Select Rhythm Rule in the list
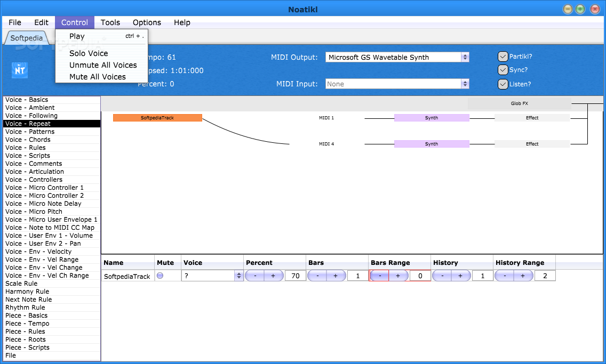606x364 pixels. [x=52, y=308]
